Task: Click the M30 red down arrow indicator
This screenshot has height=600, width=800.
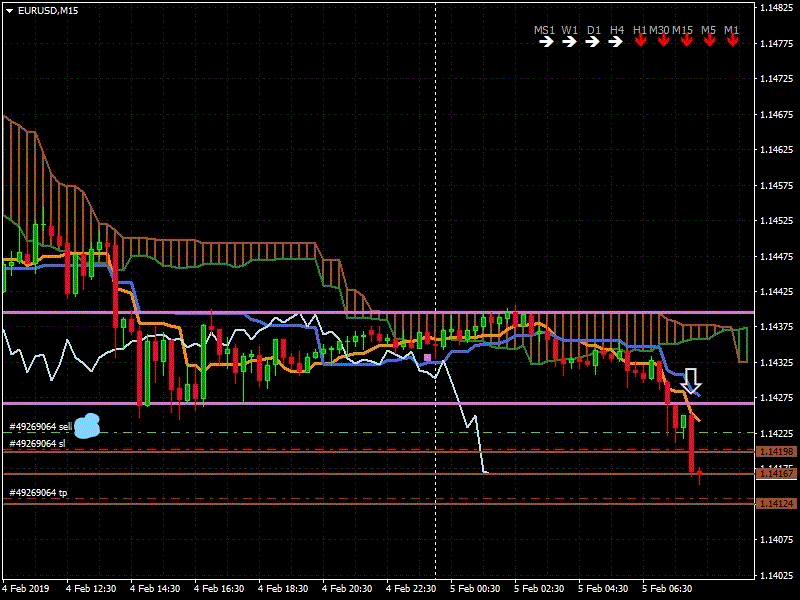Action: [663, 41]
